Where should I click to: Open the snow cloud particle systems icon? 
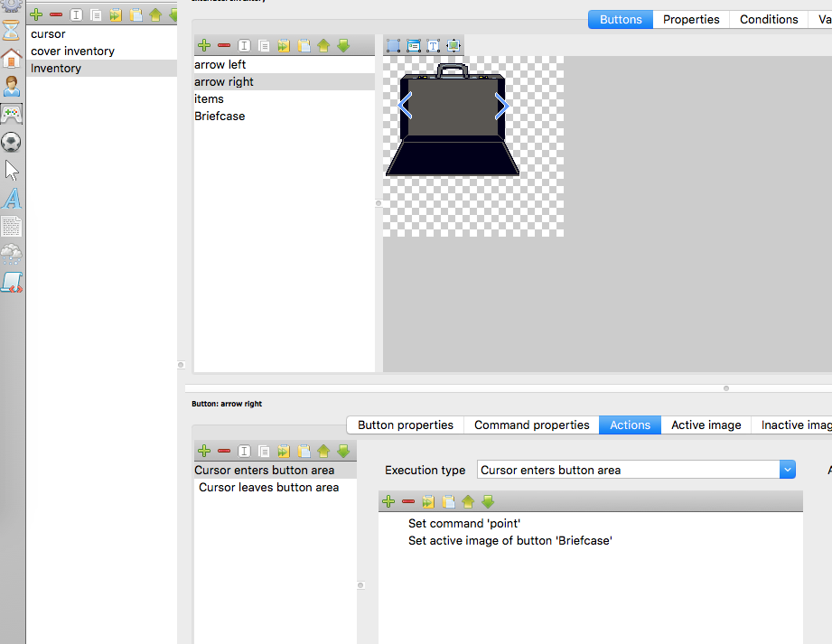coord(11,254)
